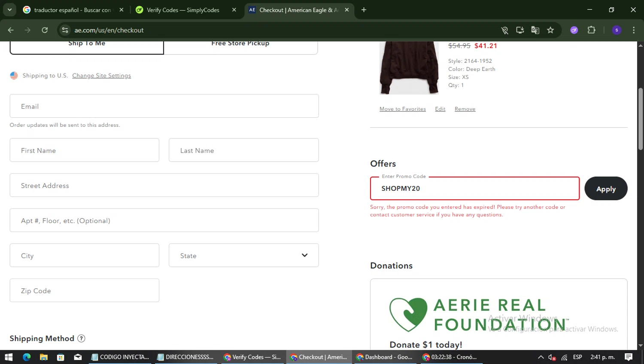
Task: Click the Aerie Real Foundation logo
Action: 479,315
